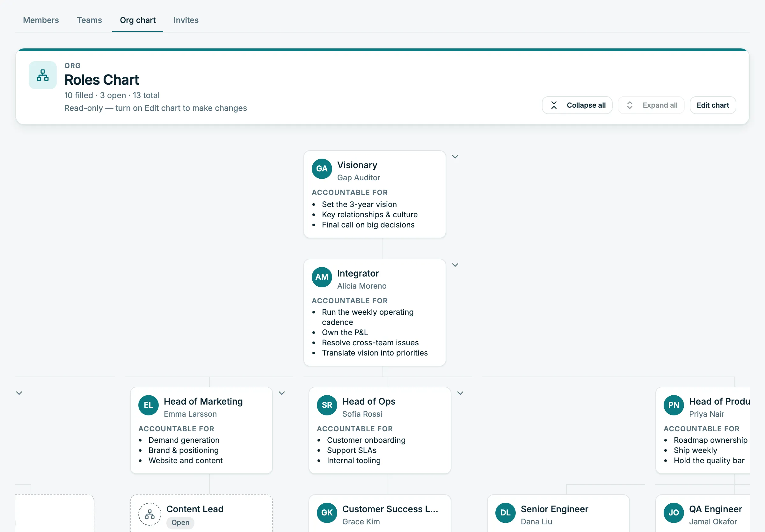Click the name Alicia Moreno
This screenshot has height=532, width=765.
(362, 286)
